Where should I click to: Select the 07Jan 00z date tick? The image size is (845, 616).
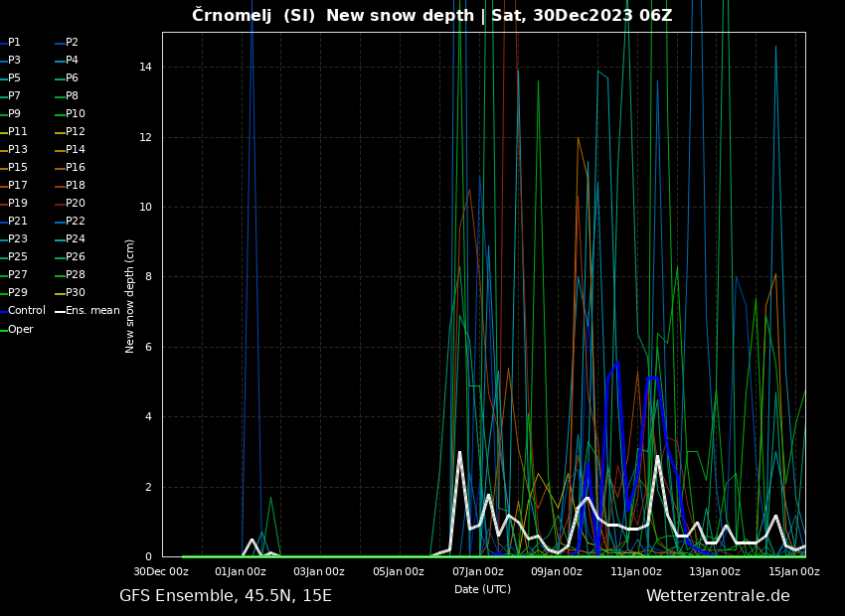(x=478, y=572)
